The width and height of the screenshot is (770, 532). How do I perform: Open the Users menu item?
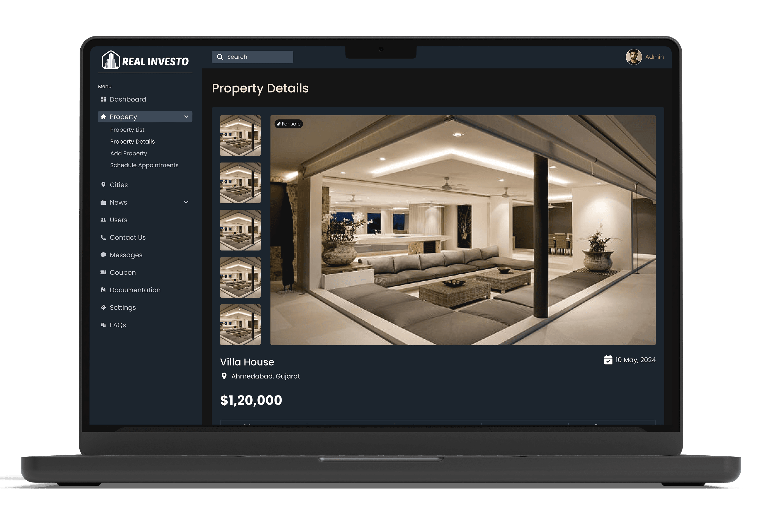point(118,220)
